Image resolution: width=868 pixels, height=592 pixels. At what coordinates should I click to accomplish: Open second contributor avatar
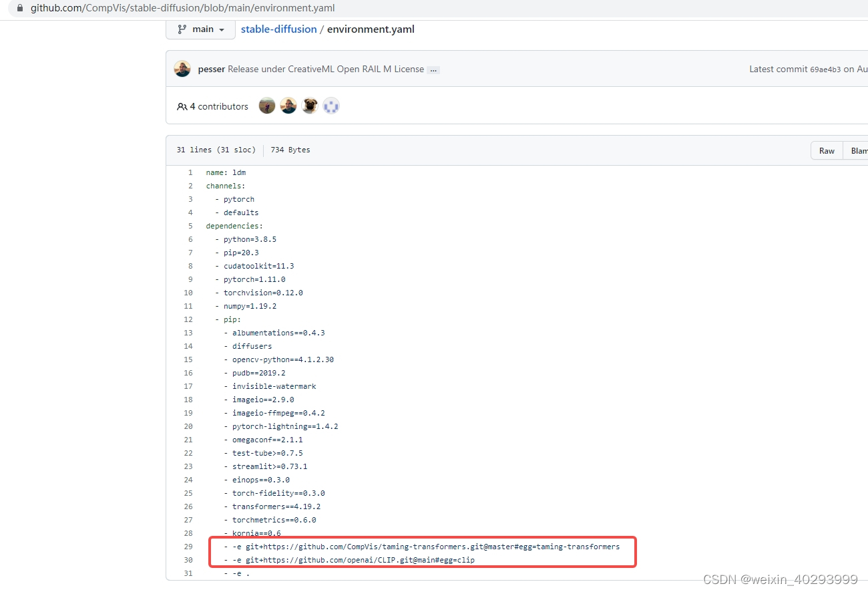288,106
